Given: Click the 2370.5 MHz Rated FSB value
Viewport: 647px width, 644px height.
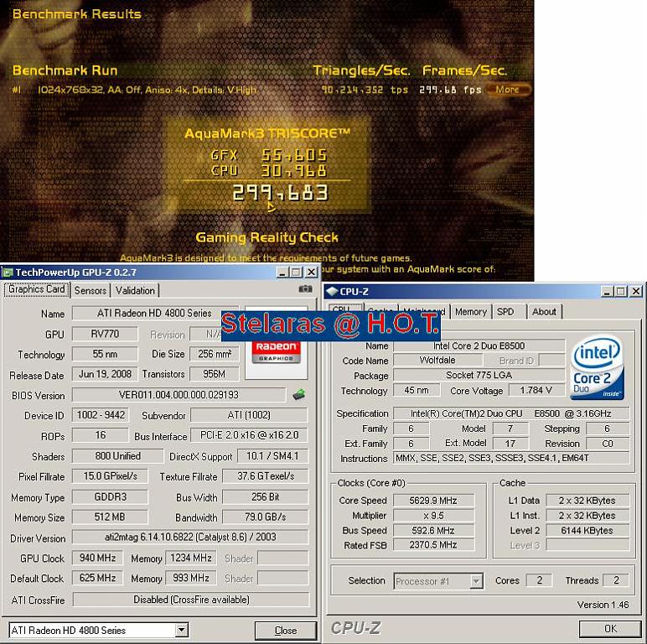Looking at the screenshot, I should 433,545.
